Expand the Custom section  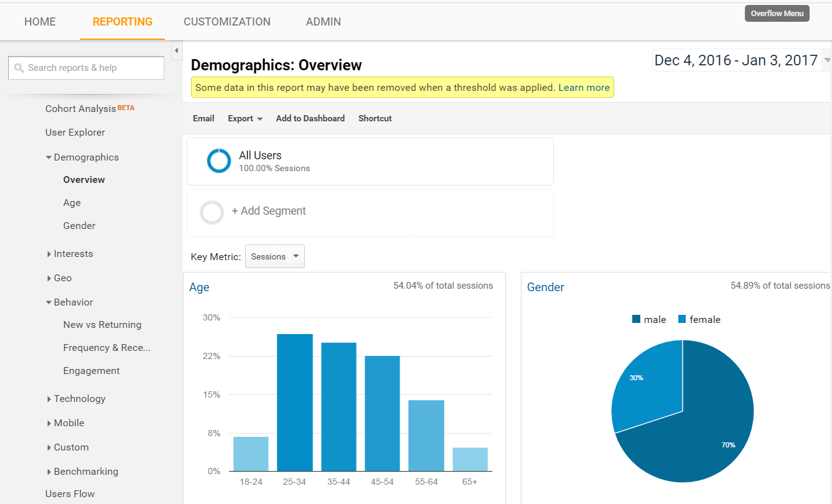pyautogui.click(x=68, y=447)
